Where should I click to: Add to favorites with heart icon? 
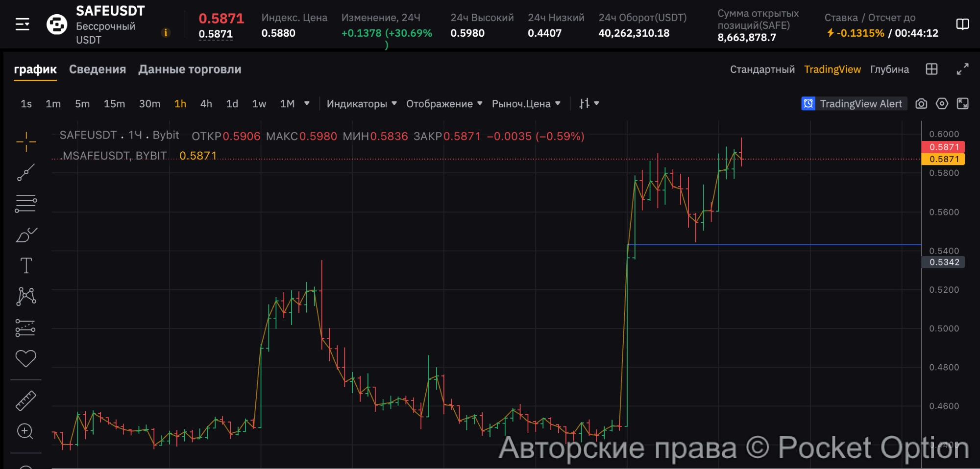tap(26, 358)
